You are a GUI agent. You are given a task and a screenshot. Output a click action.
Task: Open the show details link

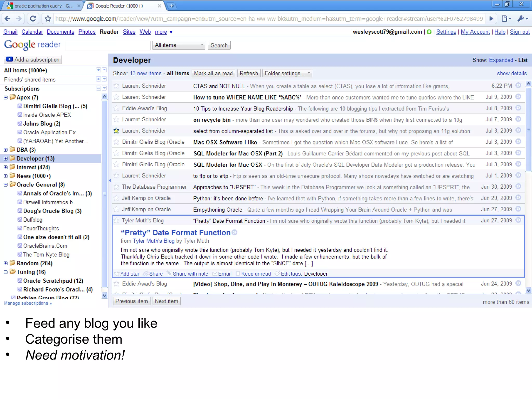[512, 73]
